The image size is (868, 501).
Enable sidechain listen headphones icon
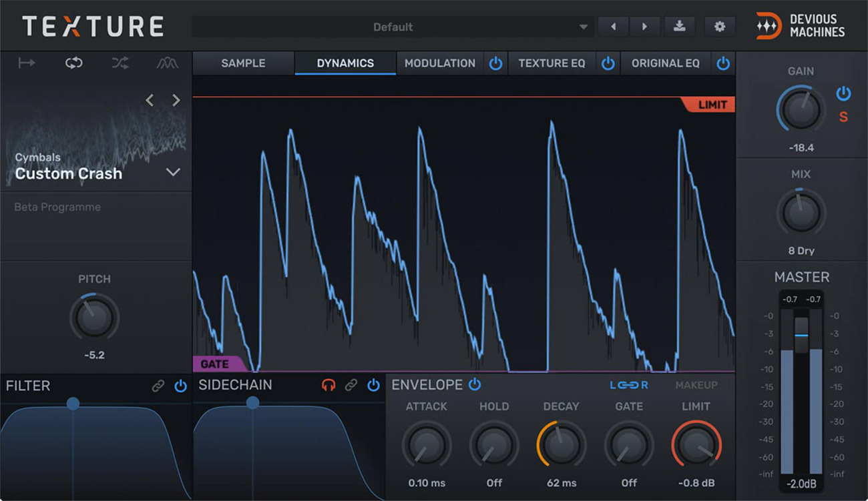pos(328,386)
